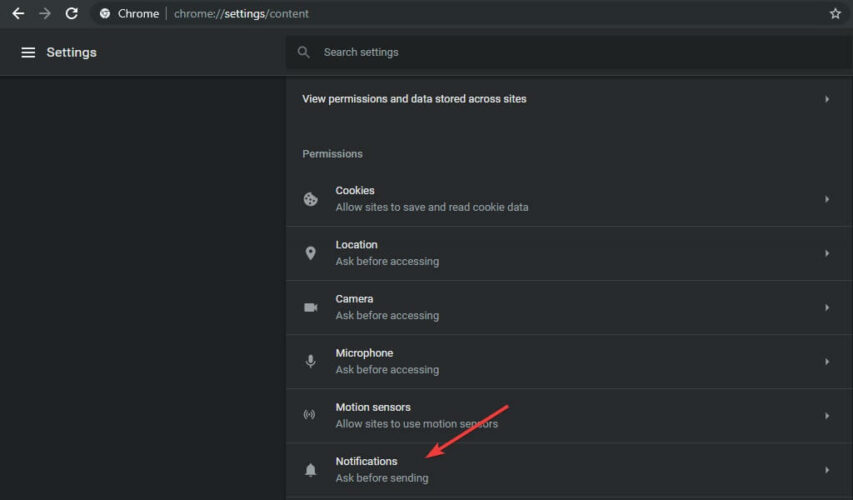The width and height of the screenshot is (853, 500).
Task: Click the Permissions section heading
Action: pyautogui.click(x=332, y=154)
